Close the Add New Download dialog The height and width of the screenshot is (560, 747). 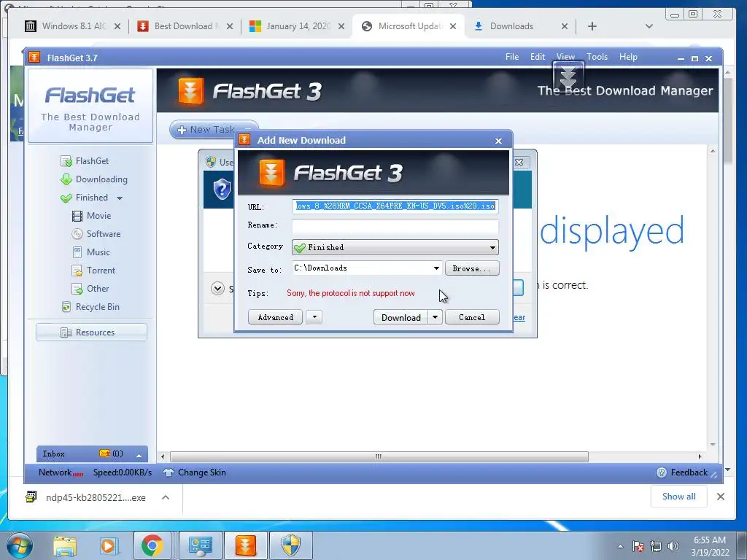[x=498, y=141]
